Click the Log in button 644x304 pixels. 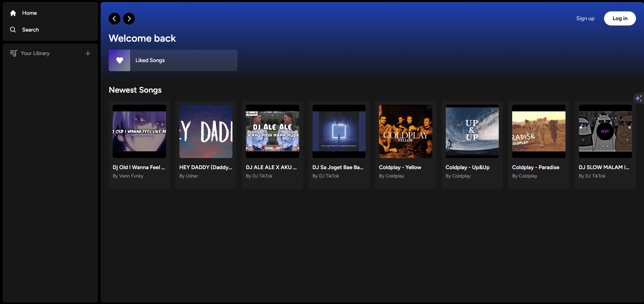pyautogui.click(x=620, y=18)
